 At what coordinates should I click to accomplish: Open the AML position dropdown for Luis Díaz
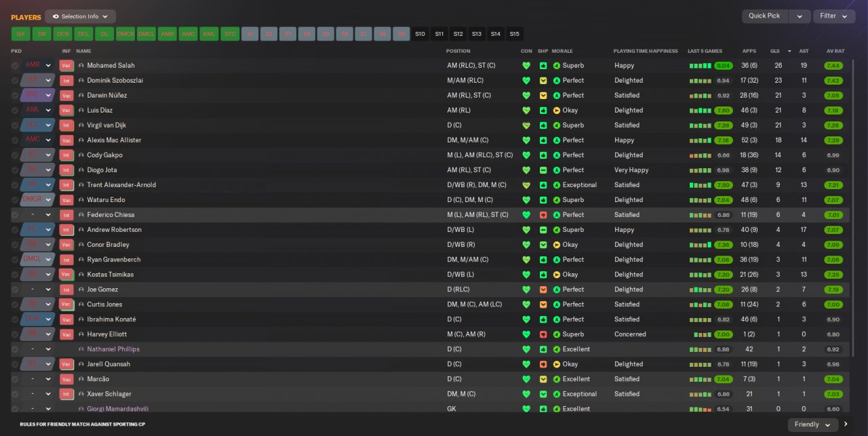(37, 110)
